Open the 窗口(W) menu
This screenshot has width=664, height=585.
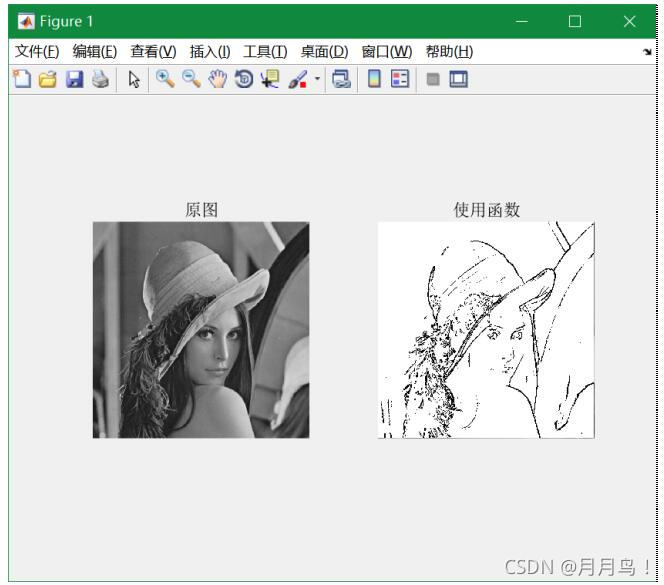[x=387, y=52]
